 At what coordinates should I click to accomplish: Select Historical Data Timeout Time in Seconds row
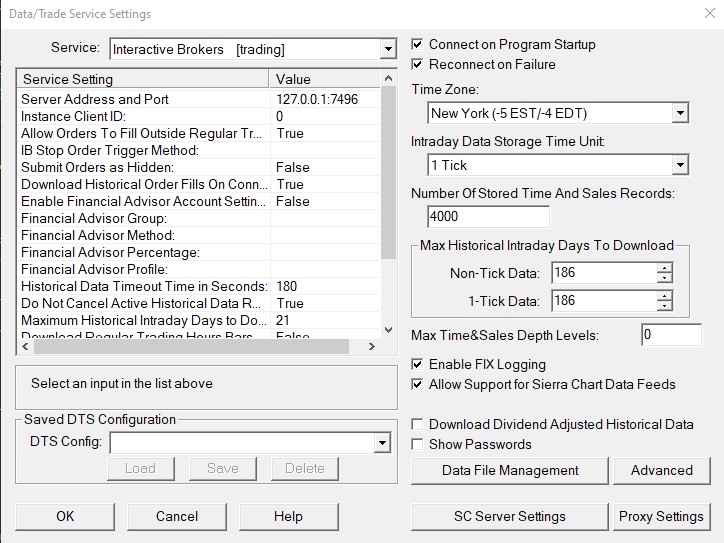(199, 286)
